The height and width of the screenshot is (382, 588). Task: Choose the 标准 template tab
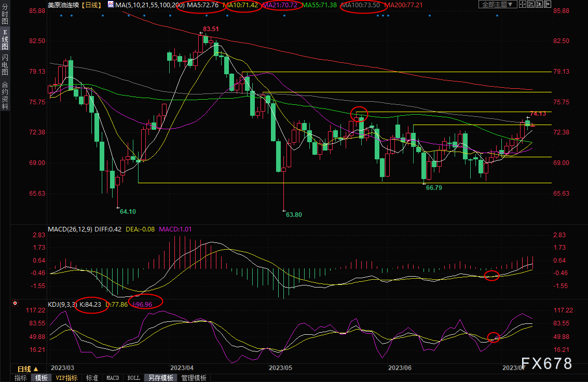pos(92,378)
